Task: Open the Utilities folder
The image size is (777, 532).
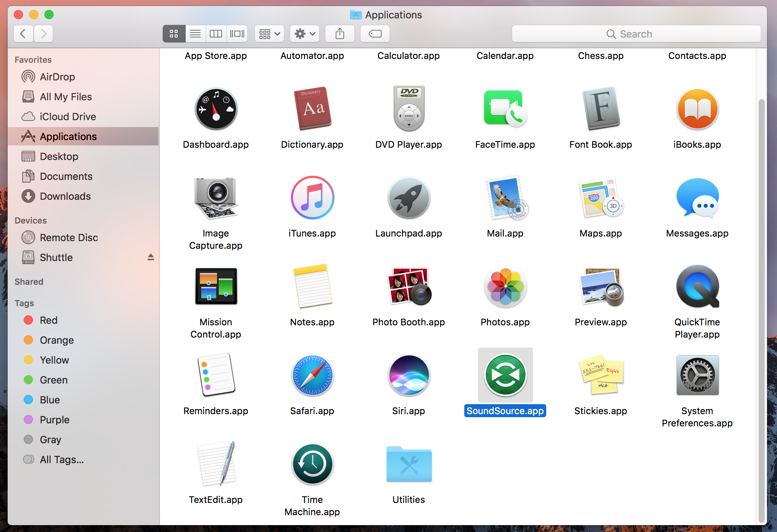Action: [x=409, y=464]
